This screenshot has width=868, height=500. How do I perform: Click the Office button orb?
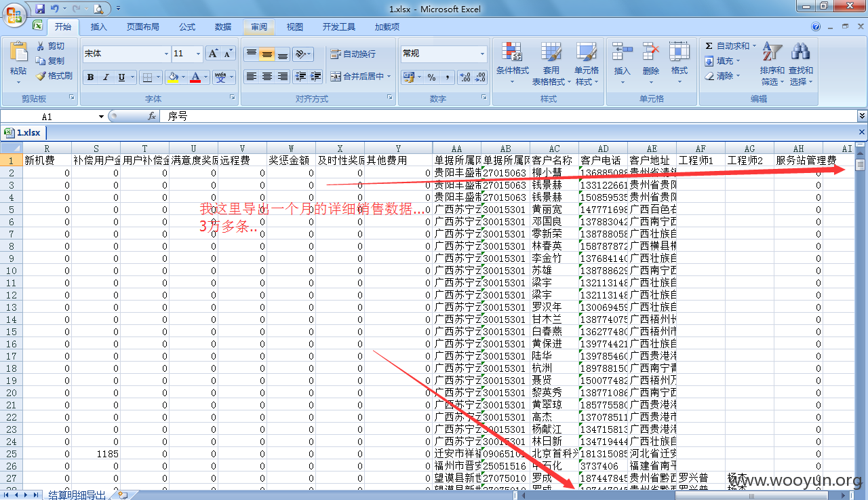click(x=14, y=14)
